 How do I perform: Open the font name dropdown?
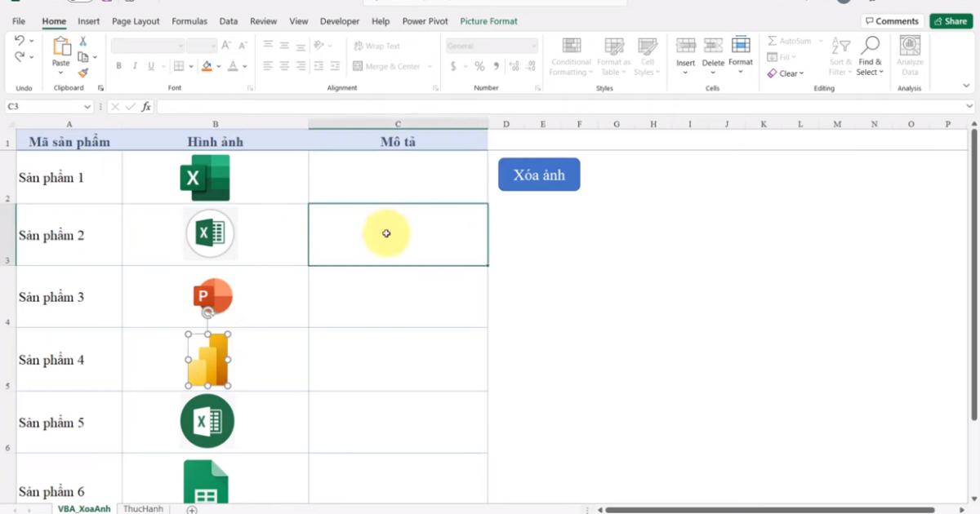click(180, 46)
